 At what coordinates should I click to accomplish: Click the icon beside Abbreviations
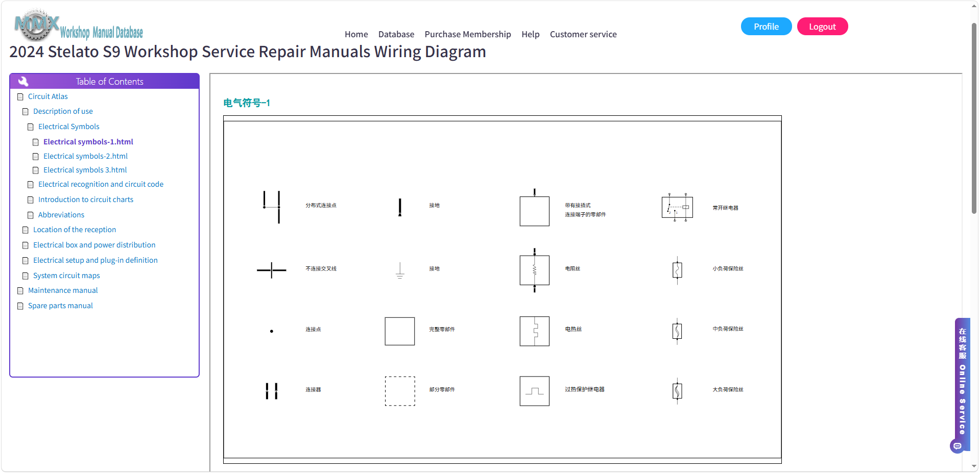click(31, 215)
